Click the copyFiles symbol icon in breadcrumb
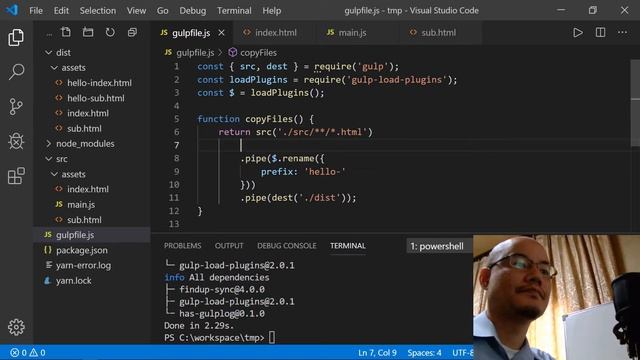Image resolution: width=640 pixels, height=360 pixels. tap(233, 52)
